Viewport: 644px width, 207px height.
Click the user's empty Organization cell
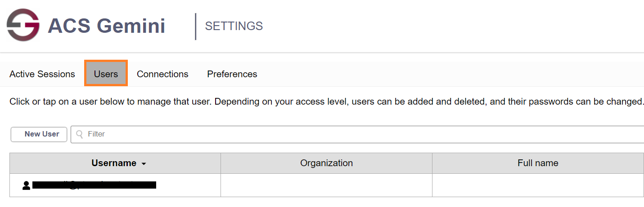pyautogui.click(x=326, y=185)
